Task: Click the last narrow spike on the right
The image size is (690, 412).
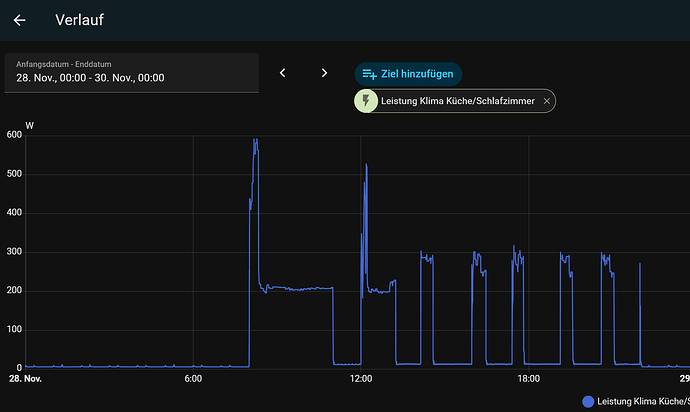Action: pos(640,264)
